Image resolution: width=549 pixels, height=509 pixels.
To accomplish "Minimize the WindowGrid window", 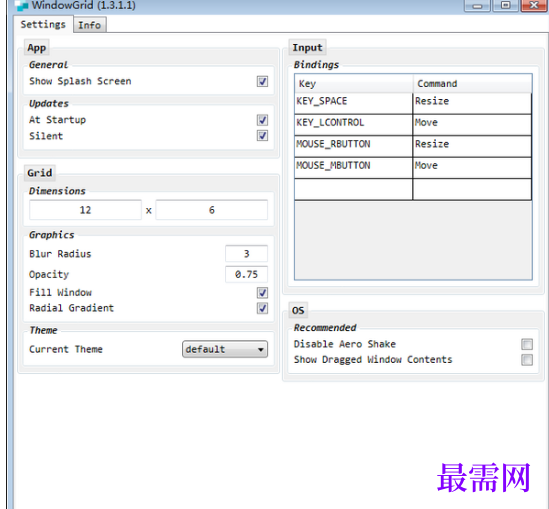I will click(x=477, y=6).
